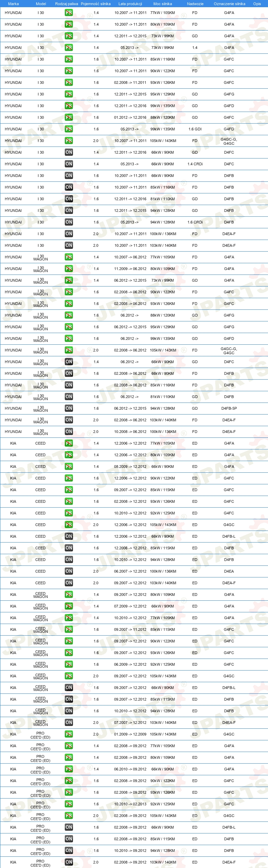Click petrol icon for Hyundai I 30 77kW / 105KM 10.2007 row
This screenshot has width=268, height=868.
tap(69, 13)
